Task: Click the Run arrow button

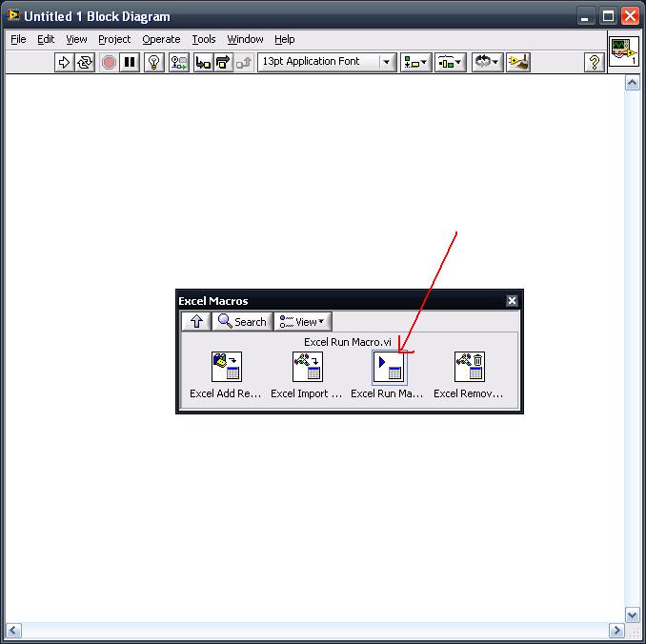Action: point(64,63)
